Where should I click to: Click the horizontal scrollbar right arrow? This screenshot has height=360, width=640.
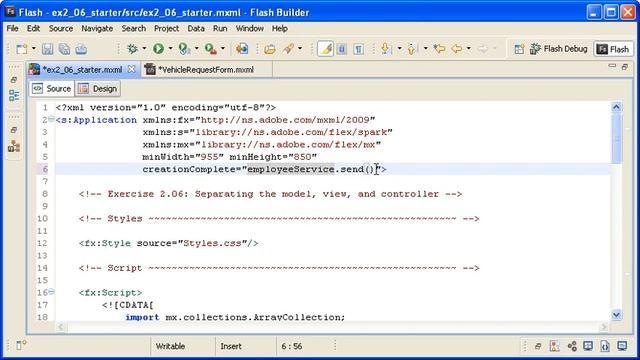(604, 327)
